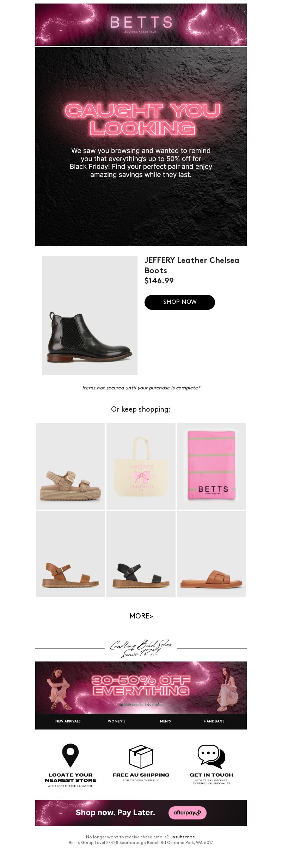The width and height of the screenshot is (282, 868).
Task: Select the black strap sandal thumbnail
Action: tap(141, 554)
